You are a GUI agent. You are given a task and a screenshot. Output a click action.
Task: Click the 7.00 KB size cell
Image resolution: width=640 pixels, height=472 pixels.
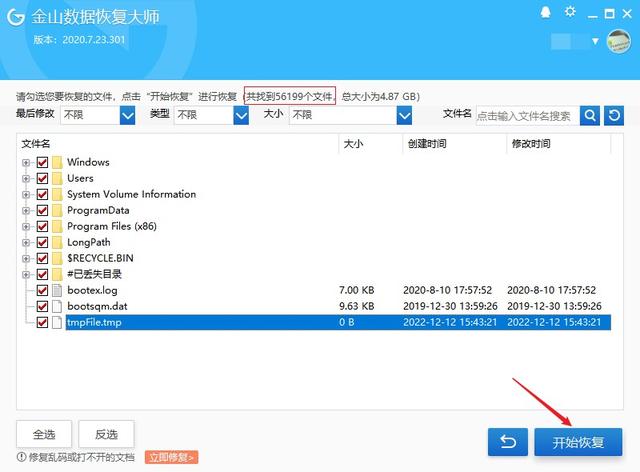357,290
